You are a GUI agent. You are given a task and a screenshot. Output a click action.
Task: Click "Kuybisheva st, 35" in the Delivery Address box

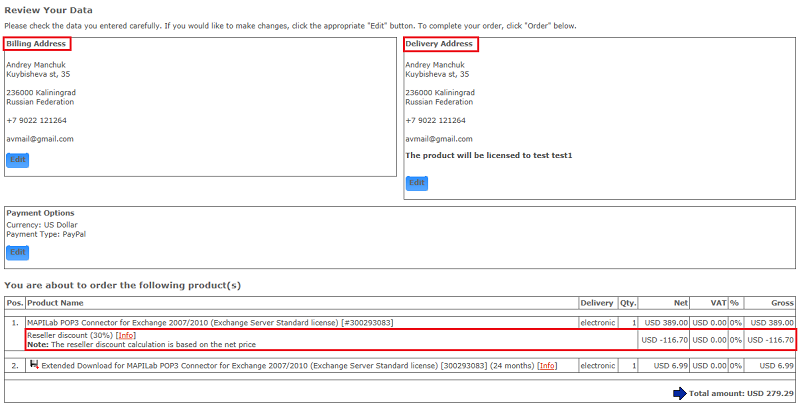pos(437,74)
